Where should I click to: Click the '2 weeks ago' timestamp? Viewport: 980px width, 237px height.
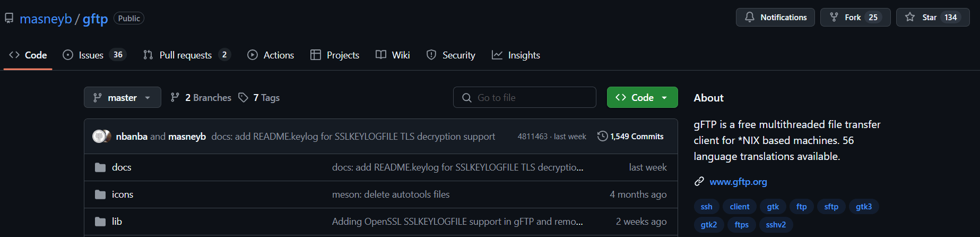641,222
